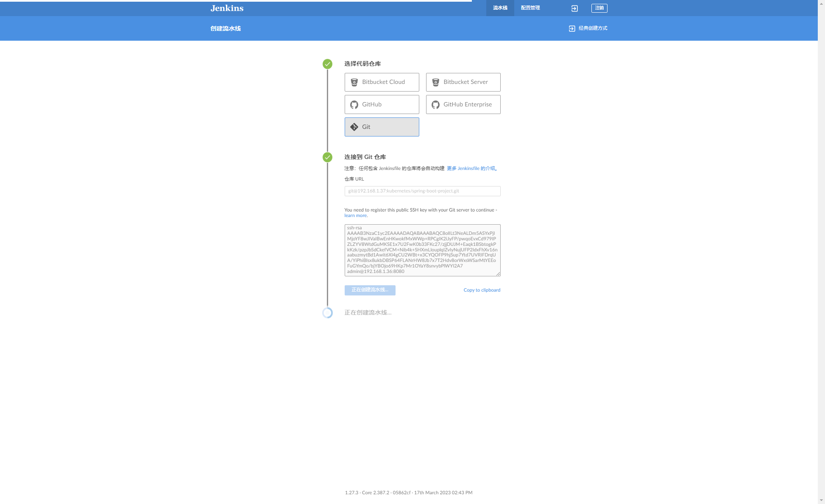Click the octocat icon in the GitHub option
Image resolution: width=825 pixels, height=504 pixels.
(x=354, y=105)
